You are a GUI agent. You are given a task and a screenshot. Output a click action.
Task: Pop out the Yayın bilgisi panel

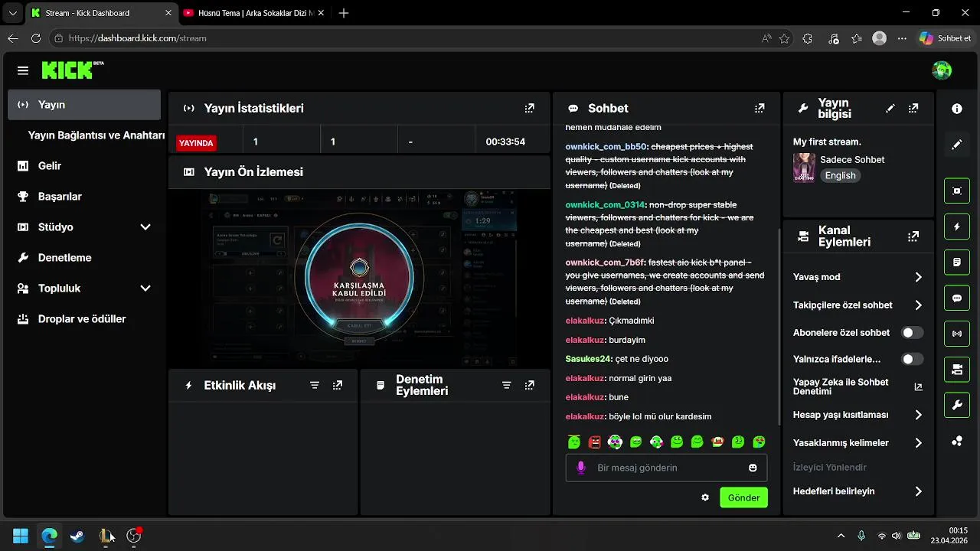(x=913, y=109)
